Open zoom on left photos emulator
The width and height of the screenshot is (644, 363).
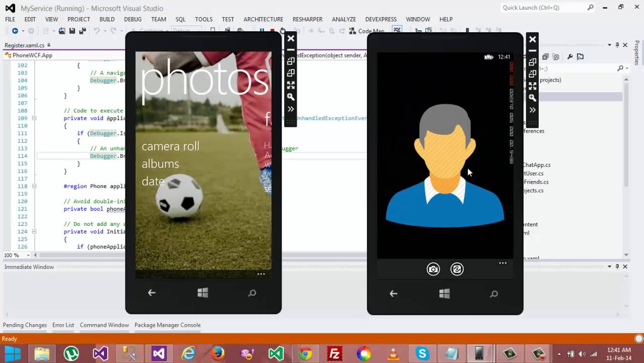(x=291, y=97)
